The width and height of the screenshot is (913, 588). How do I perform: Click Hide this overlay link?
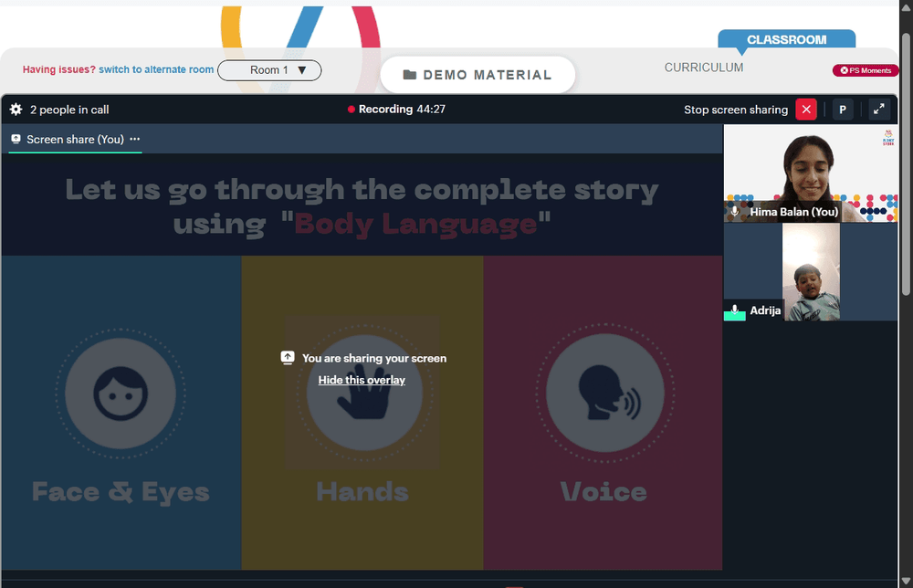(x=362, y=380)
